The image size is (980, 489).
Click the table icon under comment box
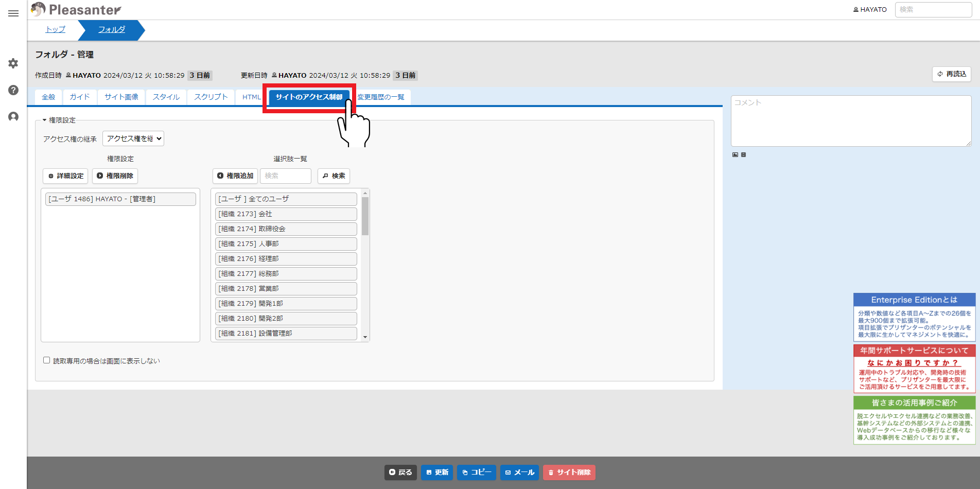[743, 154]
